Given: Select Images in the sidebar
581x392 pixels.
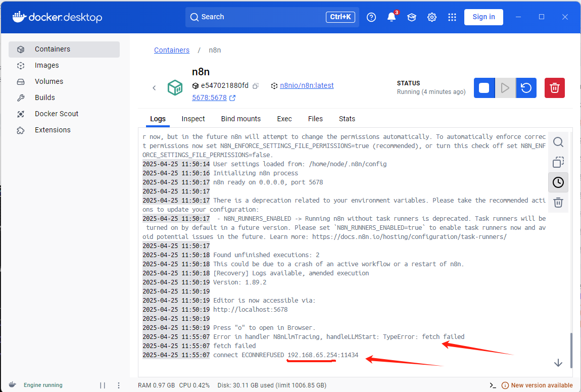Looking at the screenshot, I should point(64,65).
